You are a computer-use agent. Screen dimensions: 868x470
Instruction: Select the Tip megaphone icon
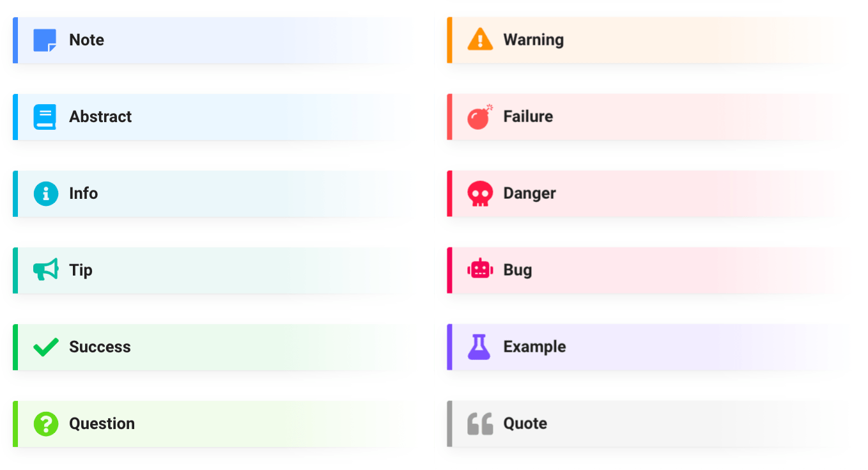coord(45,270)
